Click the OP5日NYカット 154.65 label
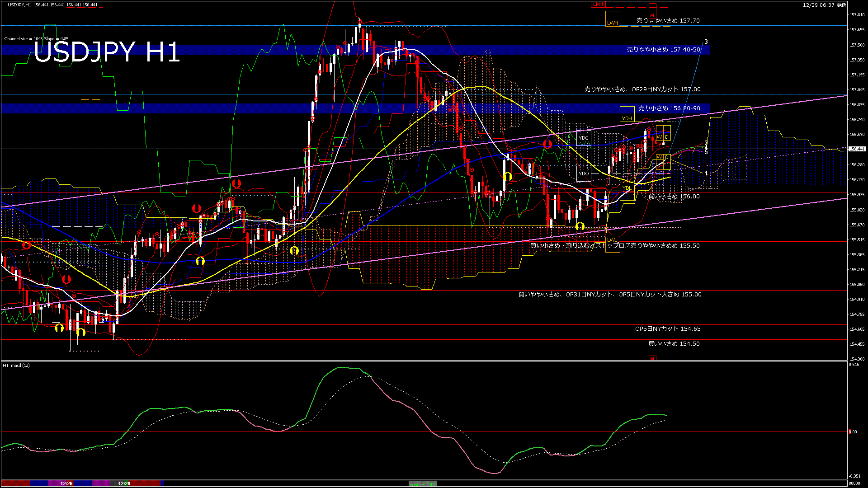The width and height of the screenshot is (868, 488). point(667,329)
